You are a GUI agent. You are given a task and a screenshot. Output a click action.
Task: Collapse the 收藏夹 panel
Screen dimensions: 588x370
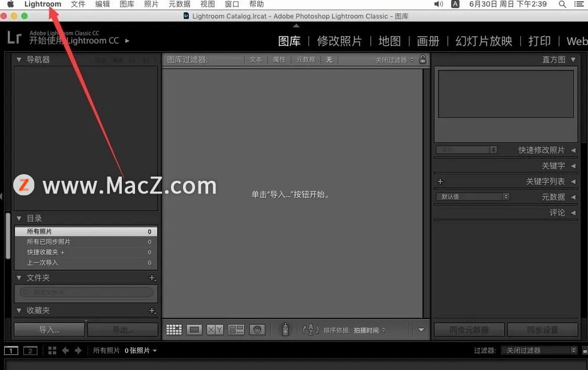pos(19,311)
